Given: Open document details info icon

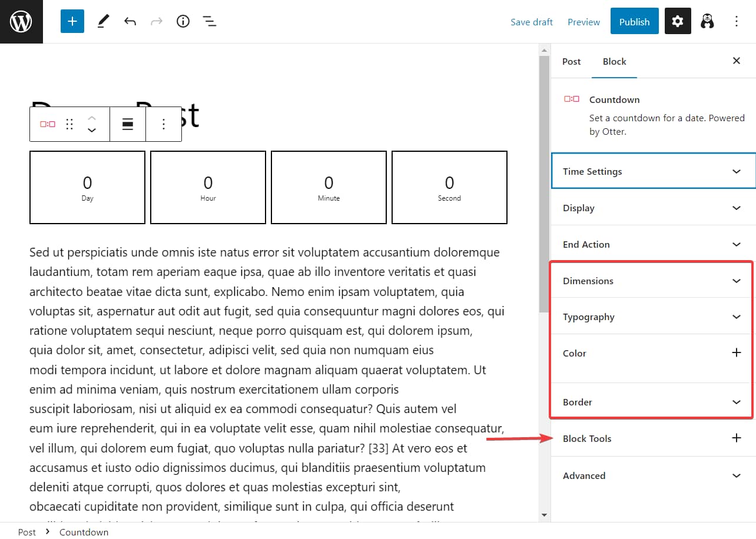Looking at the screenshot, I should [x=183, y=22].
